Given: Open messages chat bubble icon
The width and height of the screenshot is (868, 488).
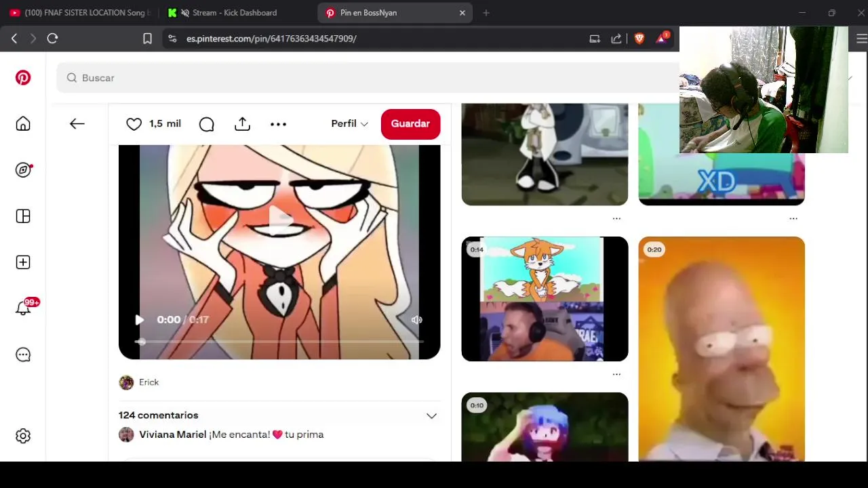Looking at the screenshot, I should 23,354.
